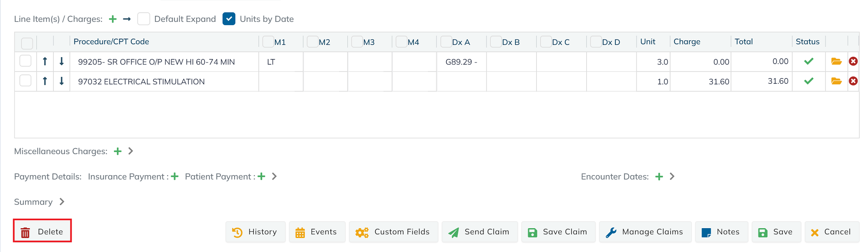Click the arrow icon next to Line Items
Screen dimensions: 868x252
(x=127, y=19)
